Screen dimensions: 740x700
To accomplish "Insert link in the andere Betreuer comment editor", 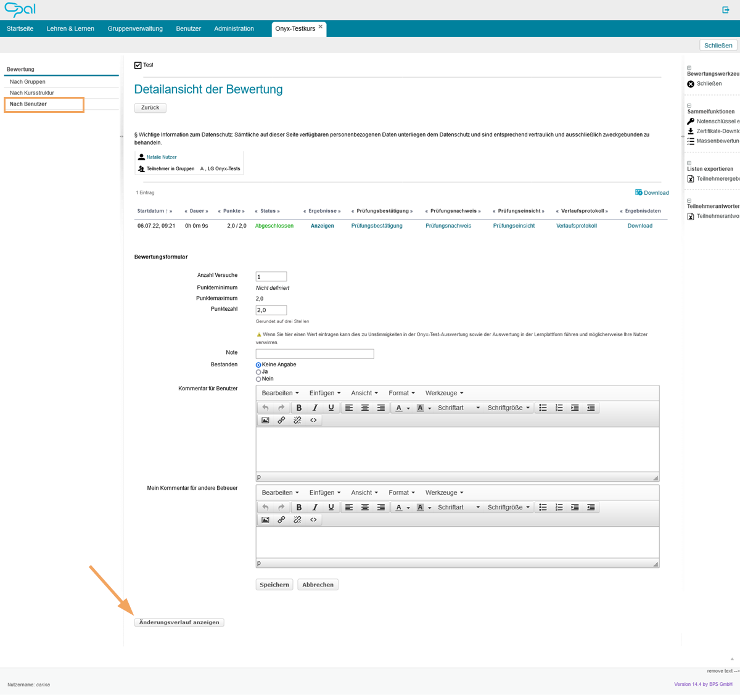I will pyautogui.click(x=281, y=520).
